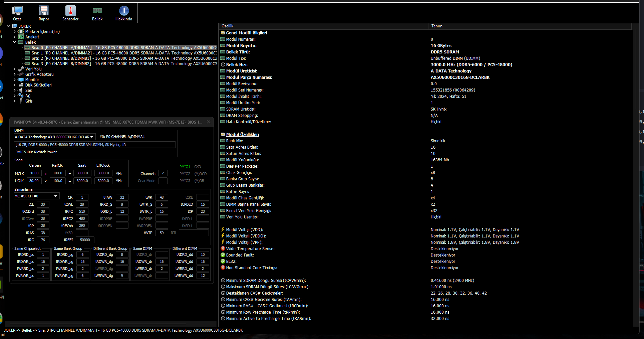Click the Desteklenen CAS# Gecikmeler row label
This screenshot has height=339, width=644.
[x=255, y=293]
